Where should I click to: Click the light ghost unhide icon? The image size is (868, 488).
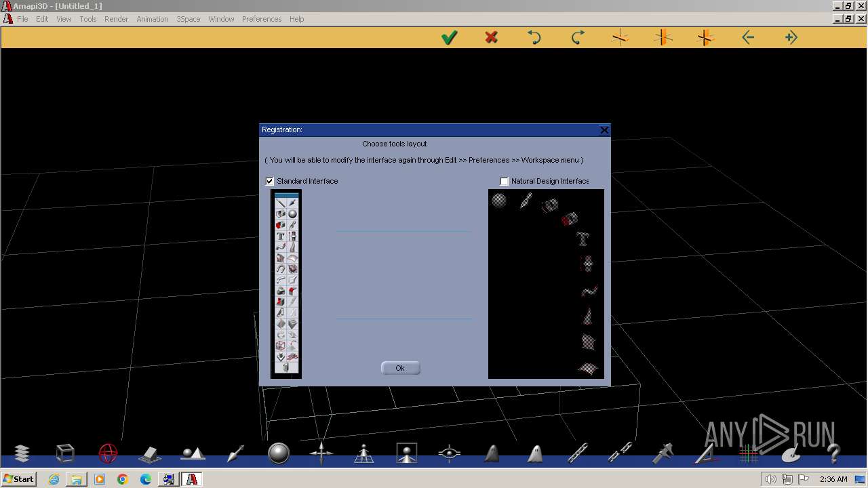click(x=535, y=453)
